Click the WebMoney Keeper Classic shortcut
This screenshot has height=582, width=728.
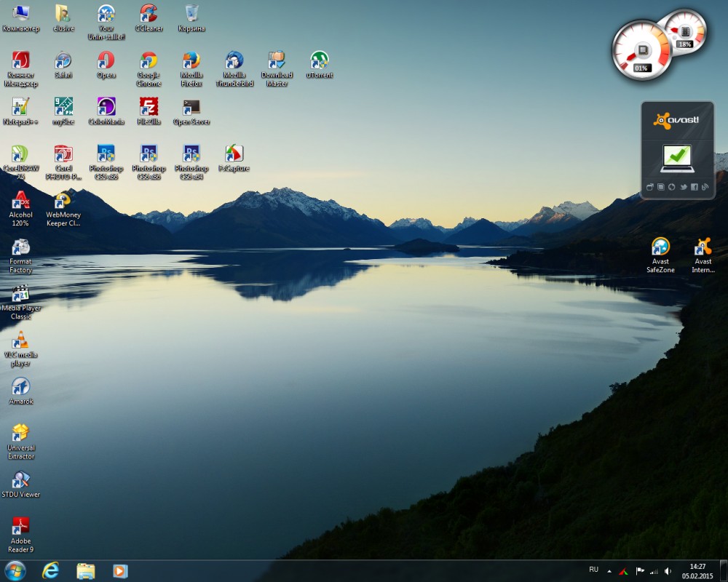point(63,202)
